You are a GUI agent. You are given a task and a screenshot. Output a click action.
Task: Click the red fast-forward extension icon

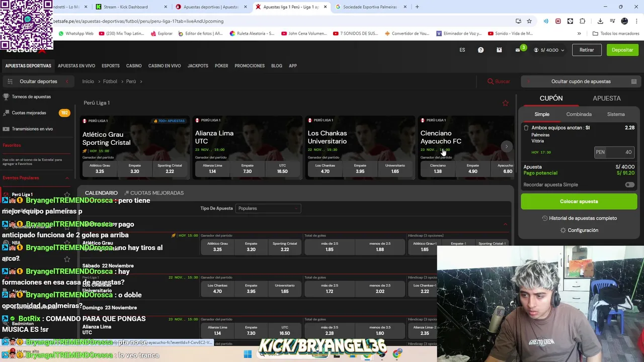pos(558,21)
